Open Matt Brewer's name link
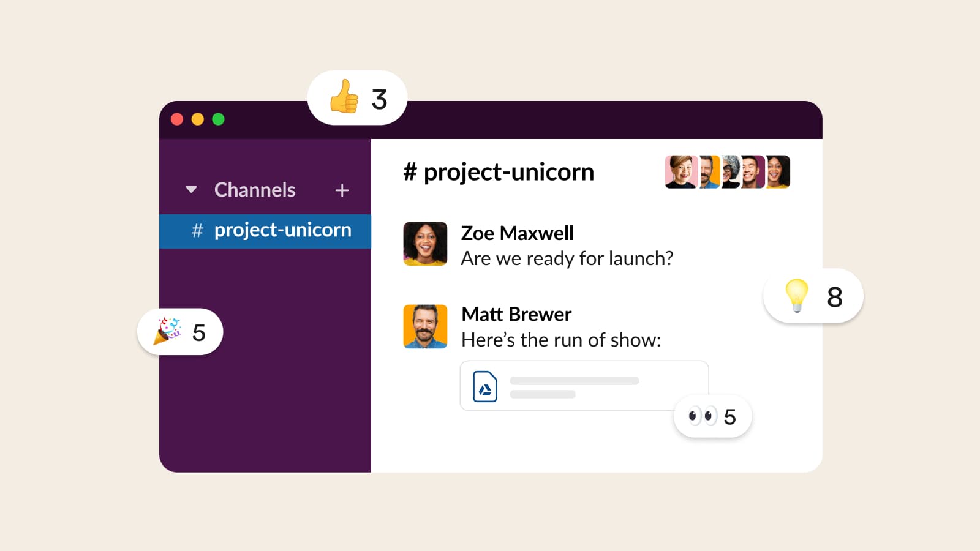 516,314
